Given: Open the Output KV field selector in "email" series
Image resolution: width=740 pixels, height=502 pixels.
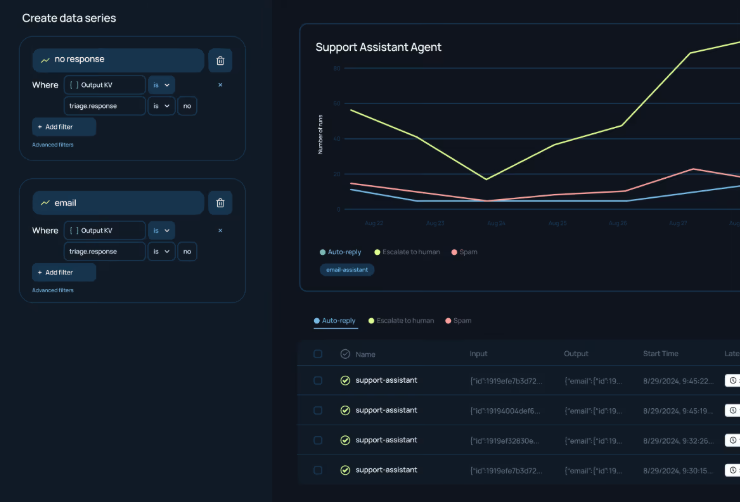Looking at the screenshot, I should click(105, 231).
